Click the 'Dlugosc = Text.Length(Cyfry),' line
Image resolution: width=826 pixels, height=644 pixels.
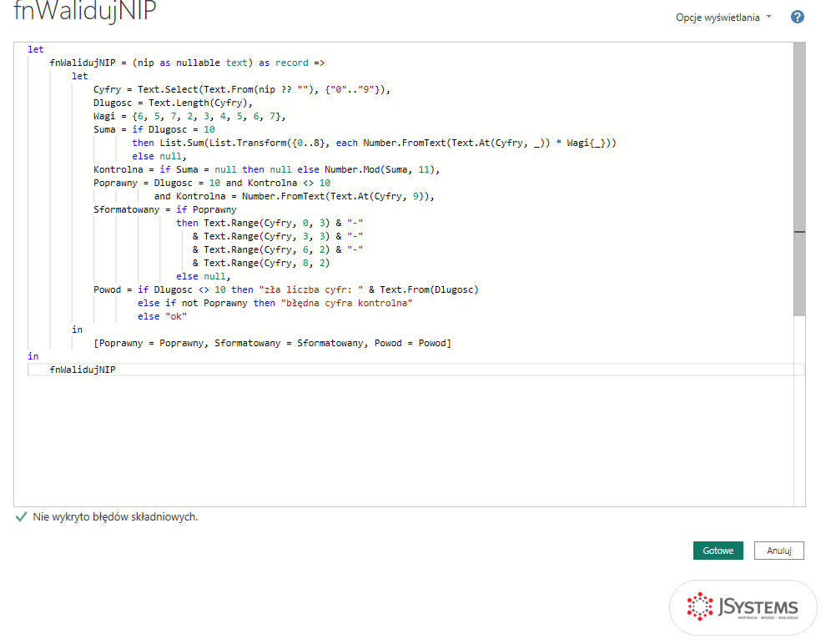coord(173,103)
